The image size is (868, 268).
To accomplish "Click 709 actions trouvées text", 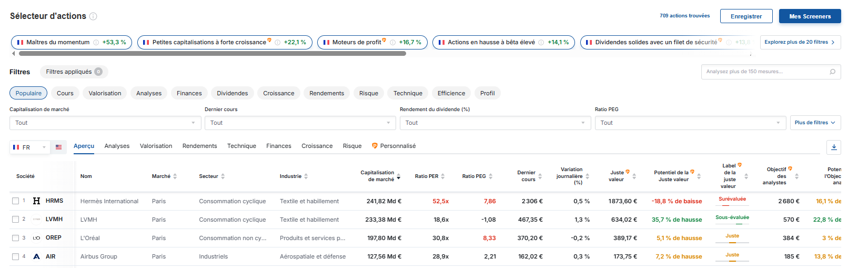I will tap(685, 16).
